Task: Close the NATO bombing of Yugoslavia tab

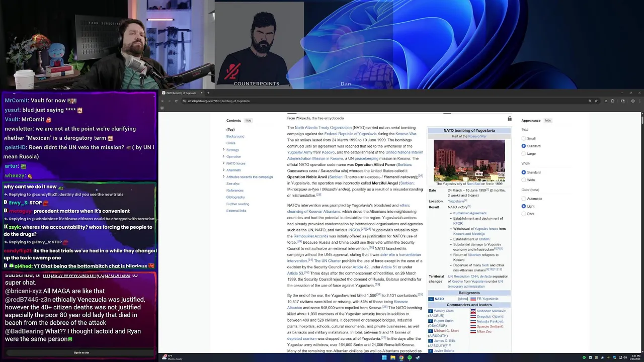Action: [201, 93]
